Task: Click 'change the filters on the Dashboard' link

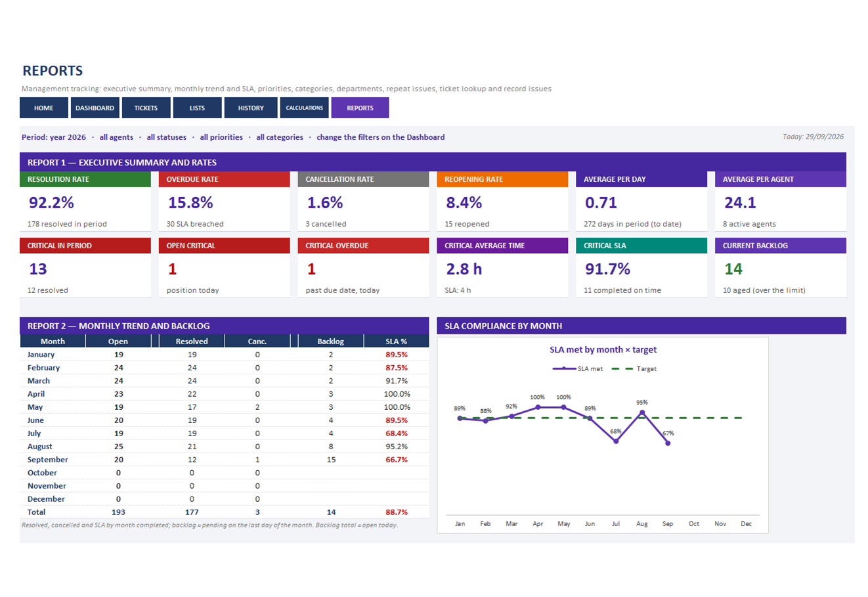Action: [381, 137]
